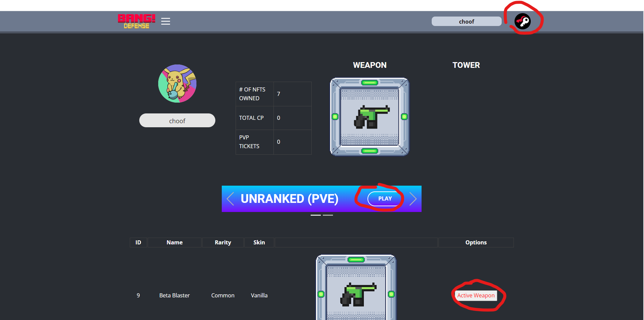Click the red key wallet icon
Image resolution: width=644 pixels, height=320 pixels.
(523, 21)
